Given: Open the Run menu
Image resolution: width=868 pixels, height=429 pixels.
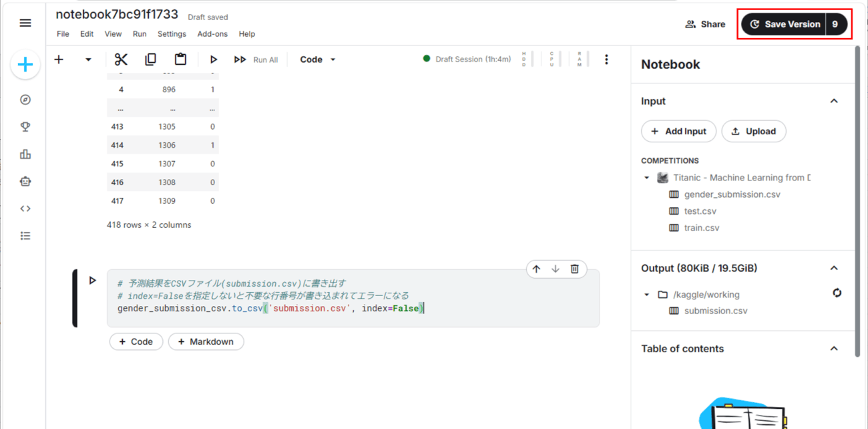Looking at the screenshot, I should 140,34.
